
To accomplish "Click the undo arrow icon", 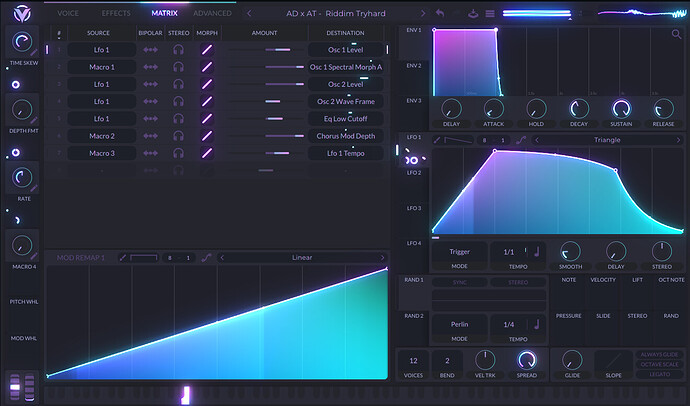I will tap(440, 13).
